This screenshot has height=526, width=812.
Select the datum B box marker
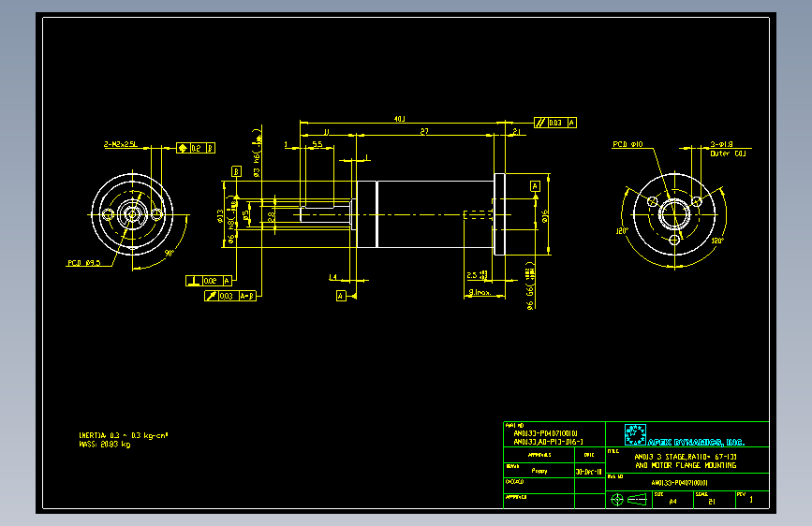[236, 171]
